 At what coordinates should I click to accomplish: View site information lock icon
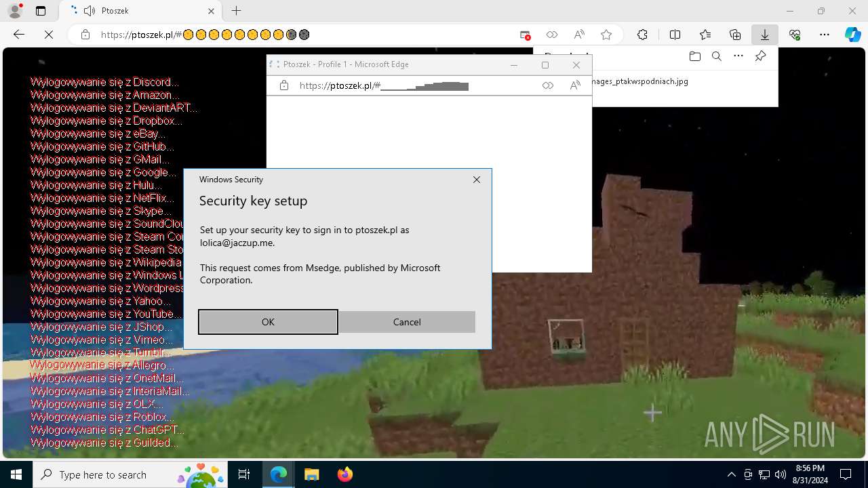pos(85,35)
